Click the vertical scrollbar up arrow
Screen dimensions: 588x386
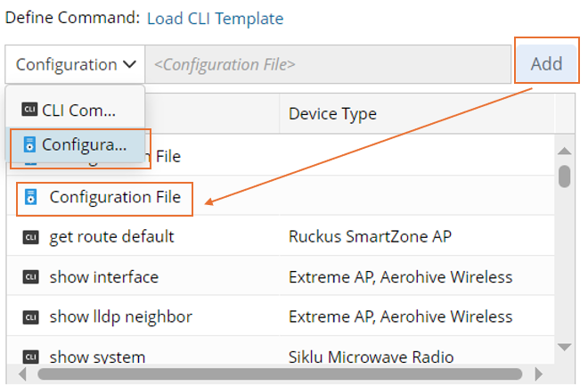click(564, 150)
